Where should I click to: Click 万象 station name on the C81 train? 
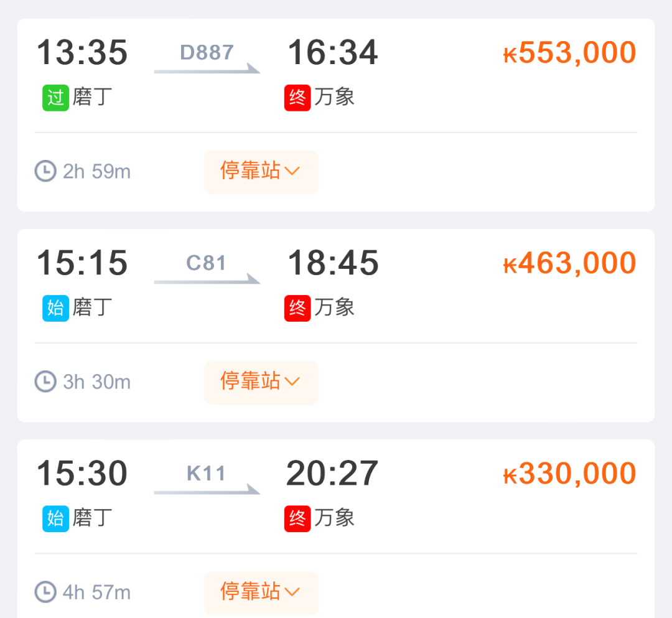[335, 308]
